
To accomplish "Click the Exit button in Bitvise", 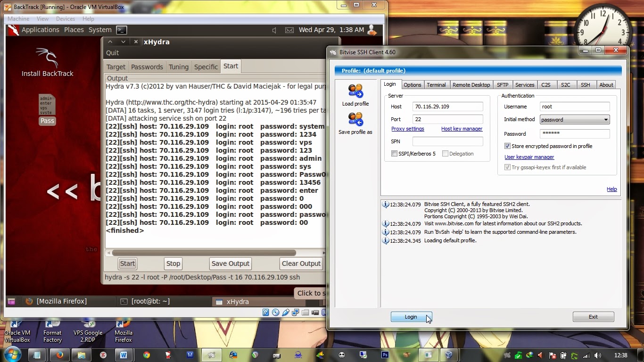I will (593, 317).
